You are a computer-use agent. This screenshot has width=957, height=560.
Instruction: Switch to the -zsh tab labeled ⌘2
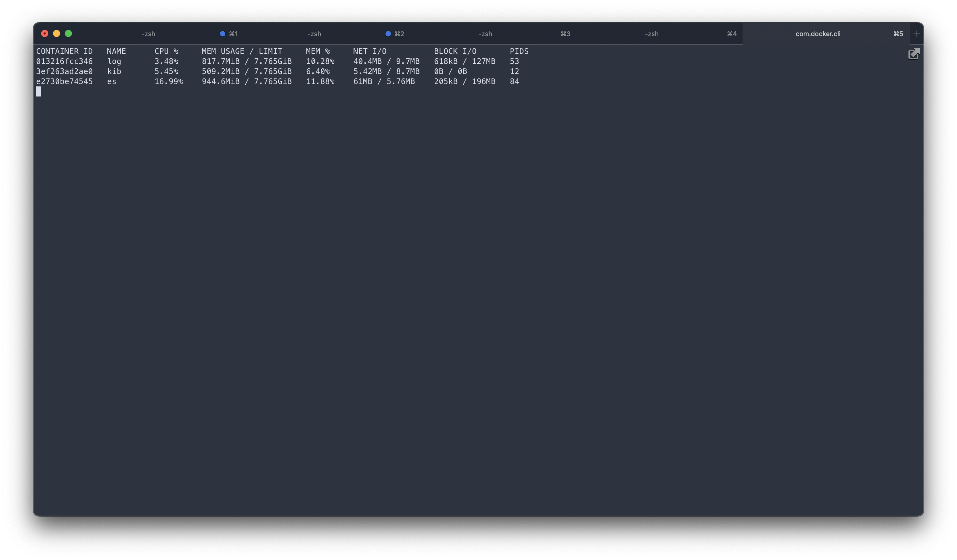pyautogui.click(x=314, y=33)
